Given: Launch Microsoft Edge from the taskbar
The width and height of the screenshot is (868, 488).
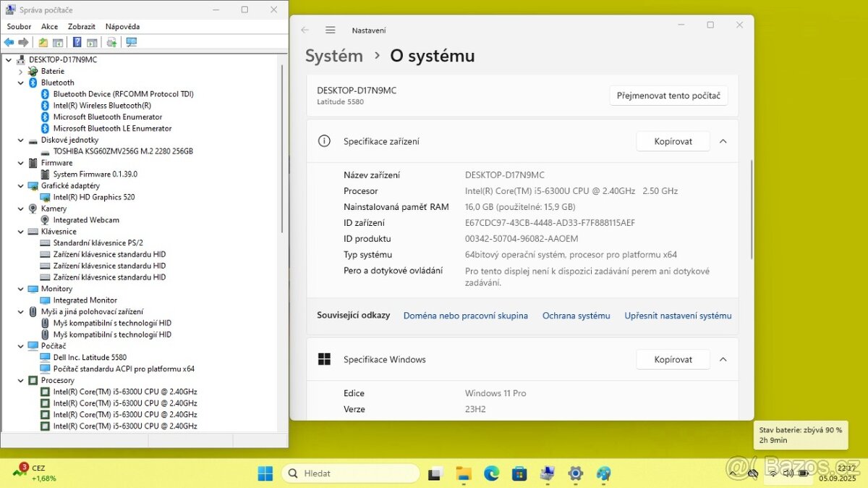Looking at the screenshot, I should 492,474.
